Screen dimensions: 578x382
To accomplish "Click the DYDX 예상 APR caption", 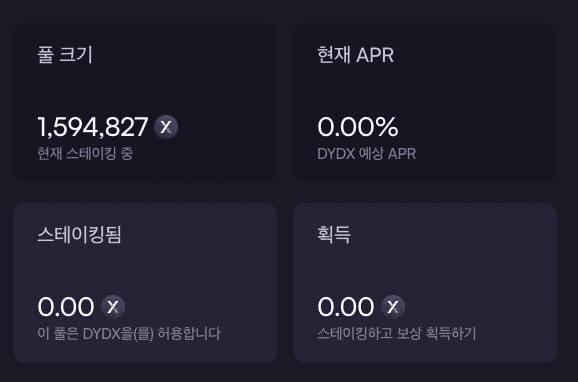I will click(x=366, y=154).
